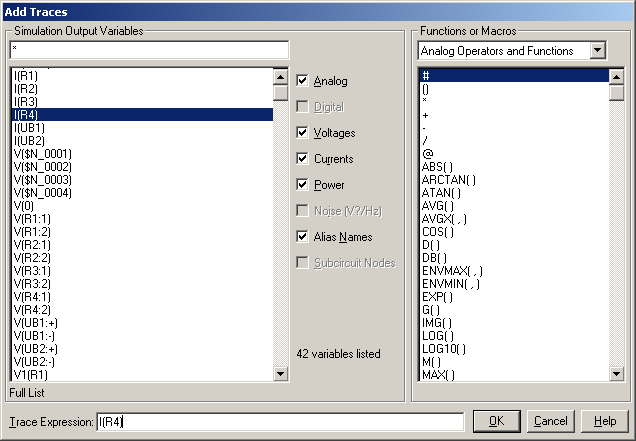Select ABS( ) function
636x441 pixels.
pos(514,167)
